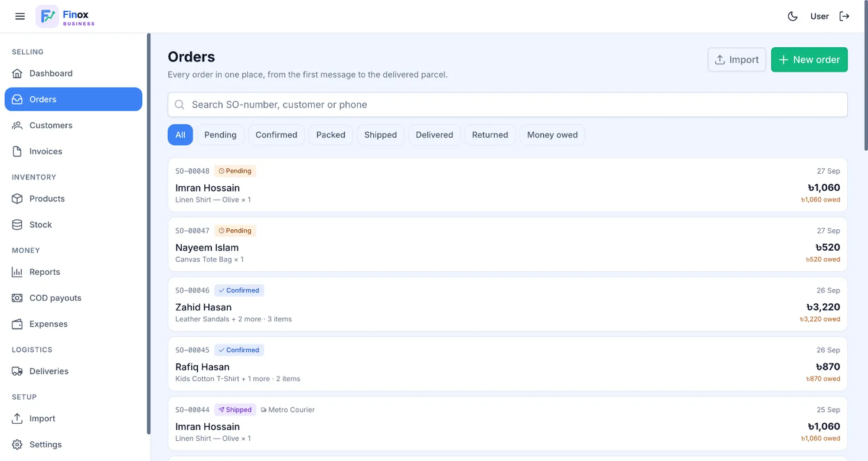Open Zahid Hasan order SO-00046
Screen dimensions: 868x461
508,304
